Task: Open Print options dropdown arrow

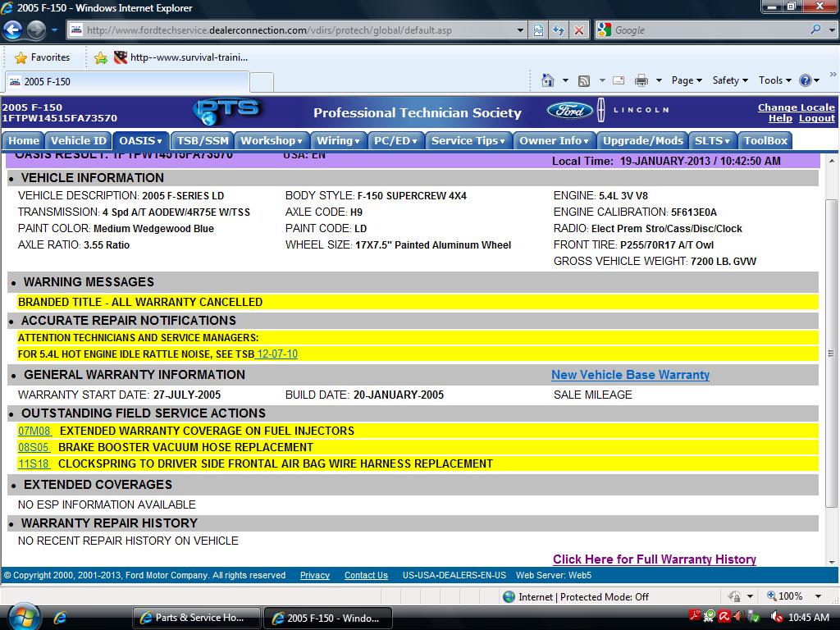Action: click(659, 80)
